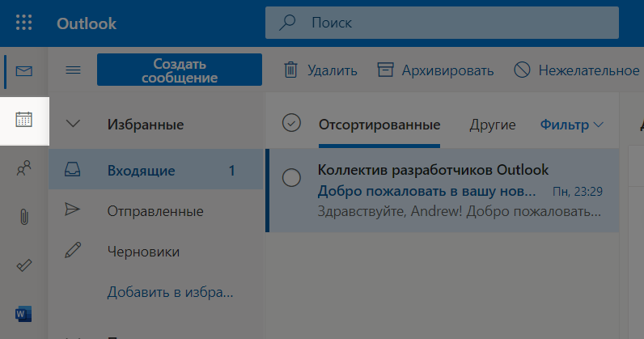
Task: Click the Входящие inbox tray icon
Action: point(72,169)
